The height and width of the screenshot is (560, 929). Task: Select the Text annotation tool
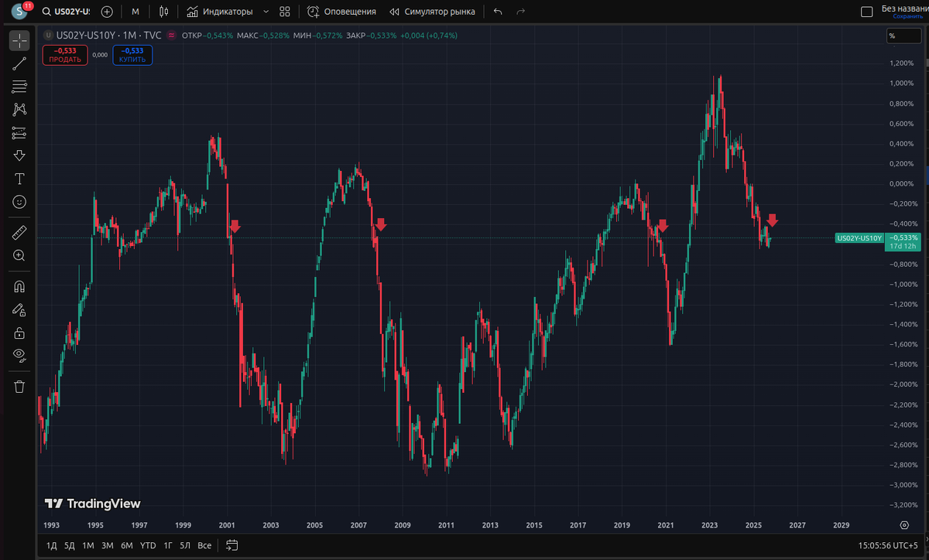(x=19, y=179)
